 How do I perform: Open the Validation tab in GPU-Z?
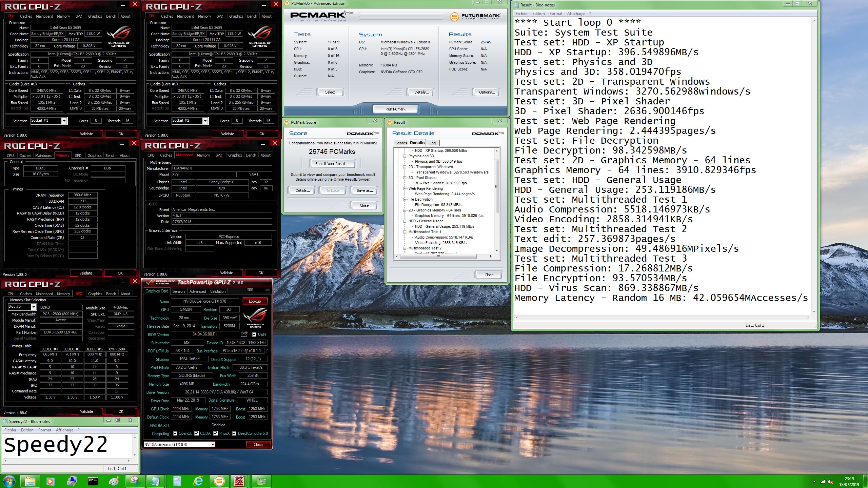pyautogui.click(x=218, y=291)
